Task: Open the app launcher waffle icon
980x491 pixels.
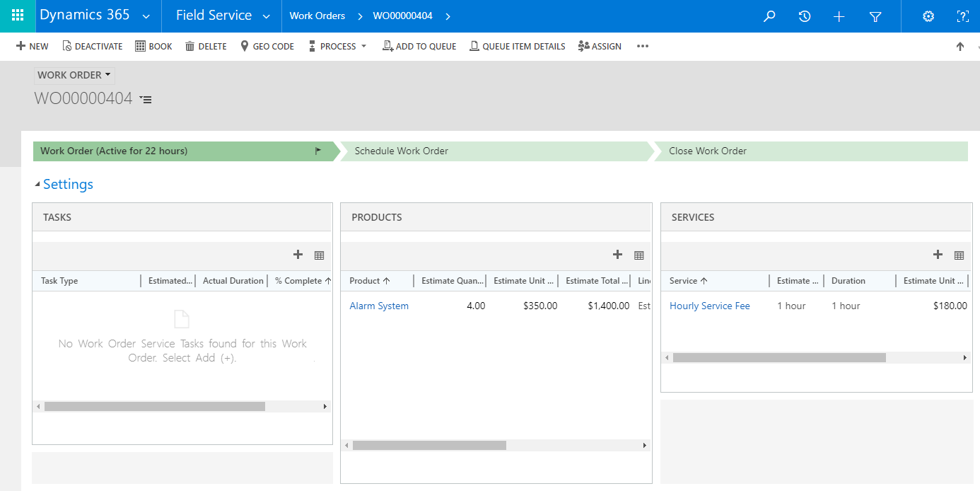Action: 18,16
